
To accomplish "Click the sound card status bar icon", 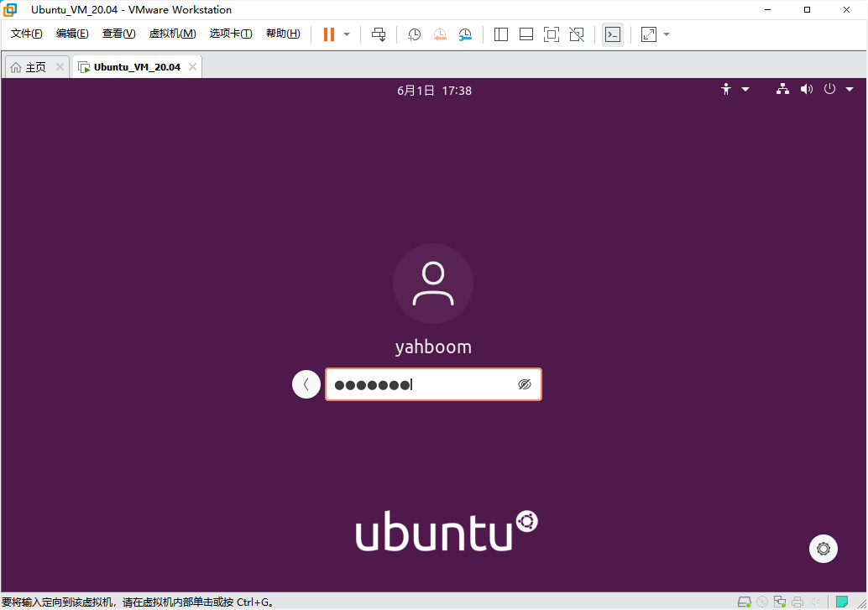I will (815, 602).
